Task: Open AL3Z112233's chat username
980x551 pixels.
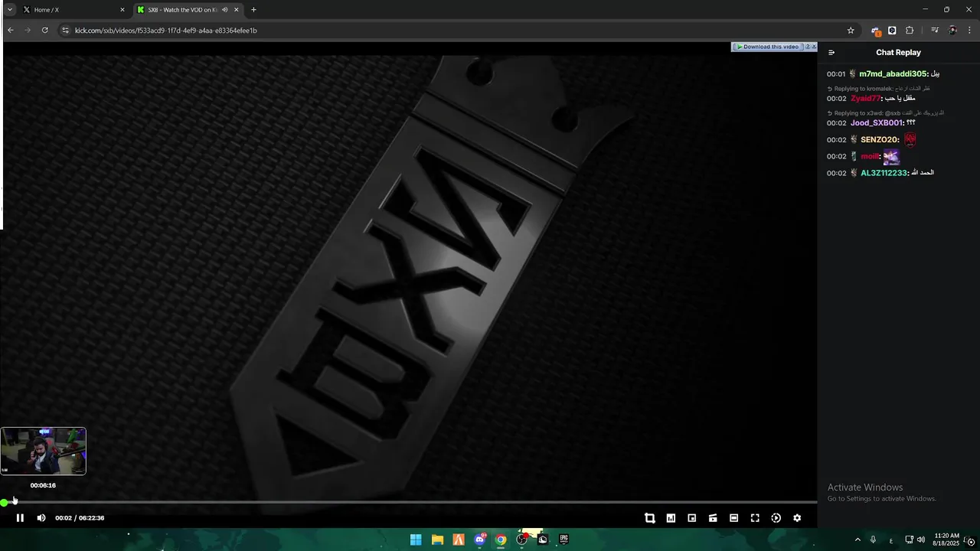Action: pyautogui.click(x=884, y=173)
